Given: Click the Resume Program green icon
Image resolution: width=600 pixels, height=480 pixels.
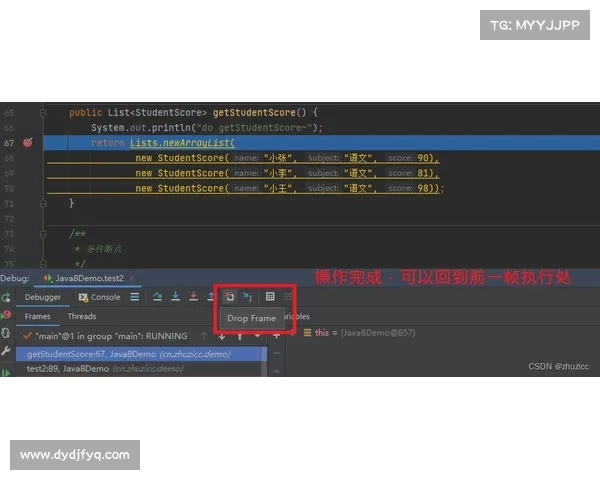Looking at the screenshot, I should 7,373.
